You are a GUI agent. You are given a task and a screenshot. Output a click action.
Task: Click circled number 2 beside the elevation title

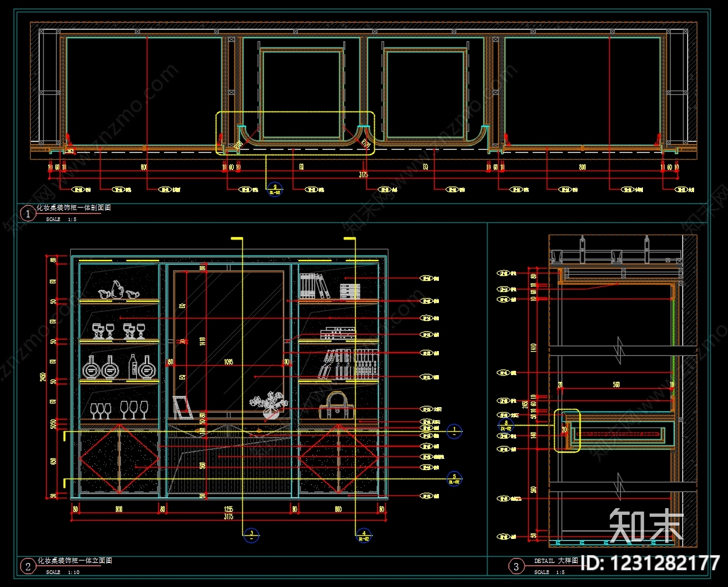pos(28,566)
